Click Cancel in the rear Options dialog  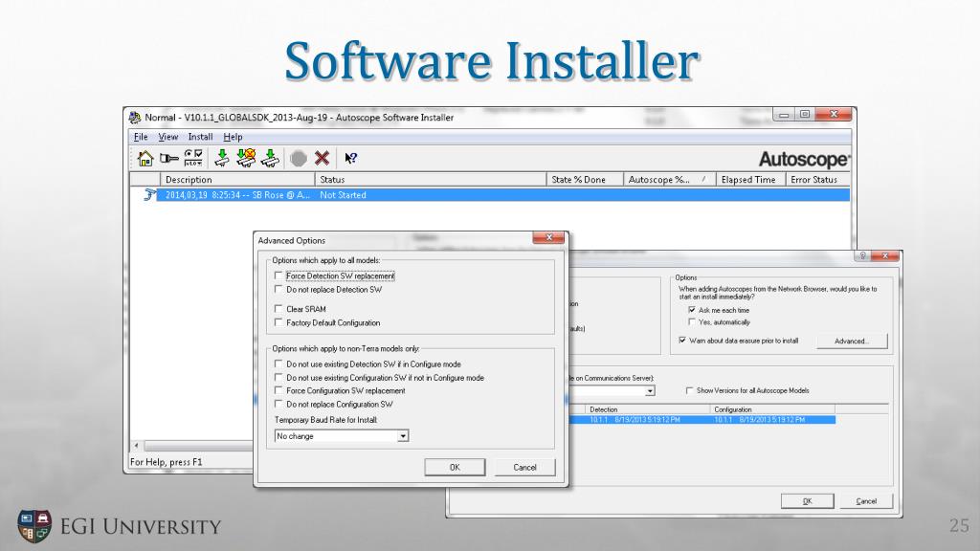click(866, 501)
